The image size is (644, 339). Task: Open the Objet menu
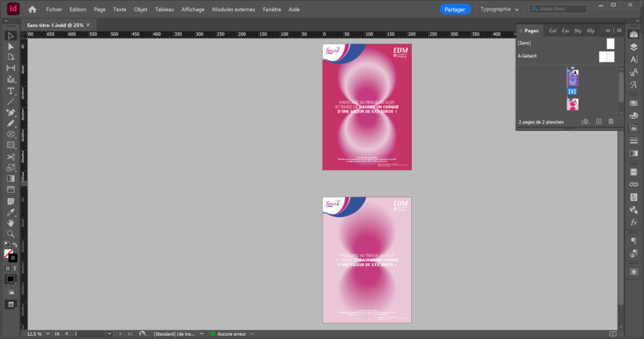pos(140,9)
